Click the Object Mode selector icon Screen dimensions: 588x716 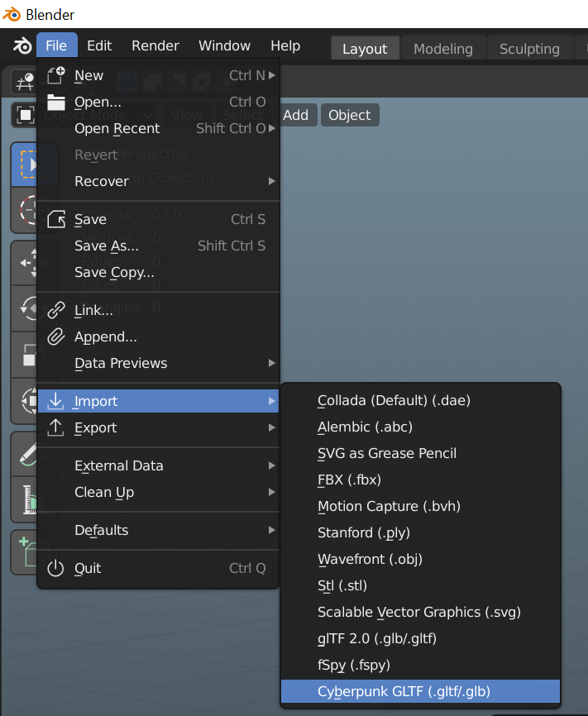25,115
